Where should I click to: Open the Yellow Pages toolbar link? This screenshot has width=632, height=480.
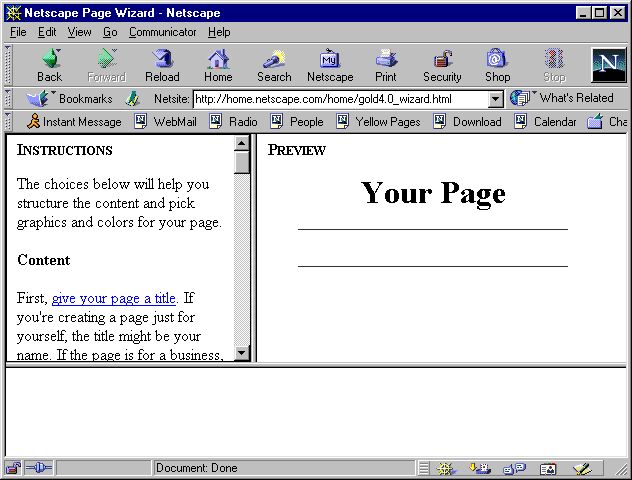point(378,121)
